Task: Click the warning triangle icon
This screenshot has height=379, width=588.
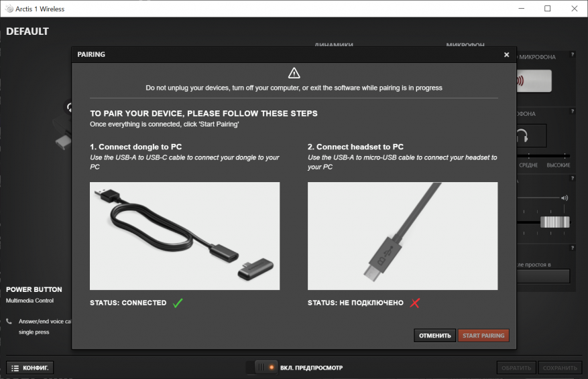Action: click(294, 73)
